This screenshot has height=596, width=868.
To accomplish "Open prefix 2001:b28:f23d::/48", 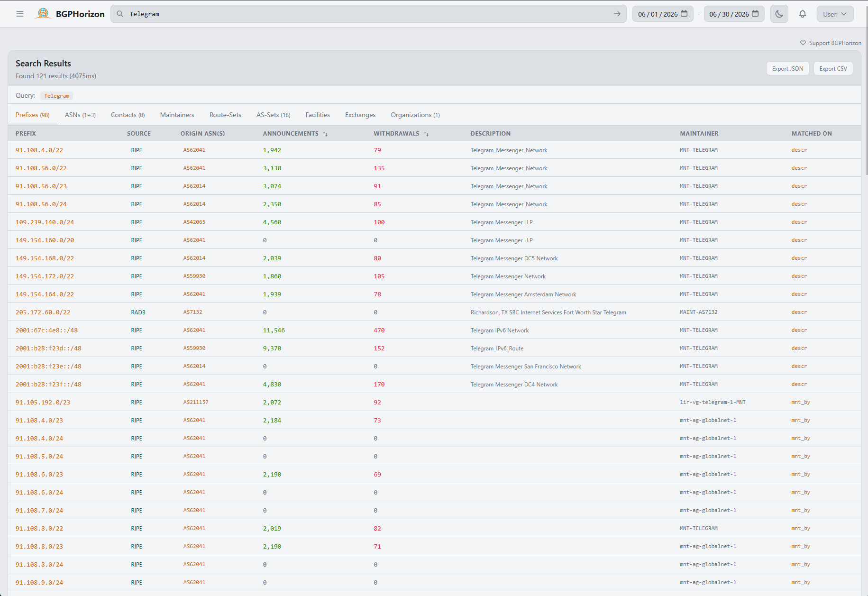I will [48, 348].
